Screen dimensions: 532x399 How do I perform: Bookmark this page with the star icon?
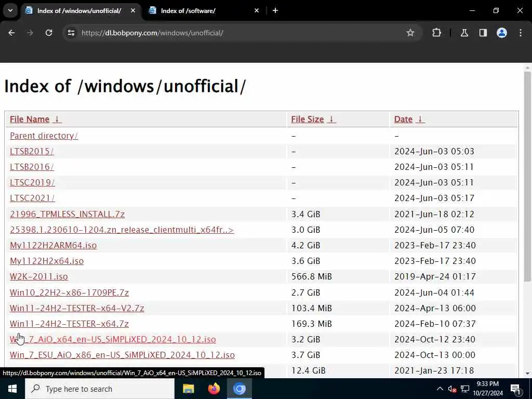410,33
